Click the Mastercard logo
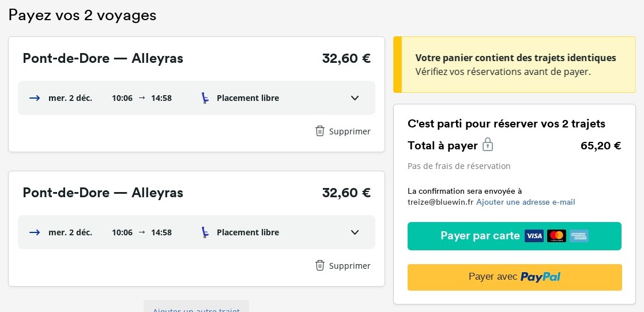 point(556,236)
